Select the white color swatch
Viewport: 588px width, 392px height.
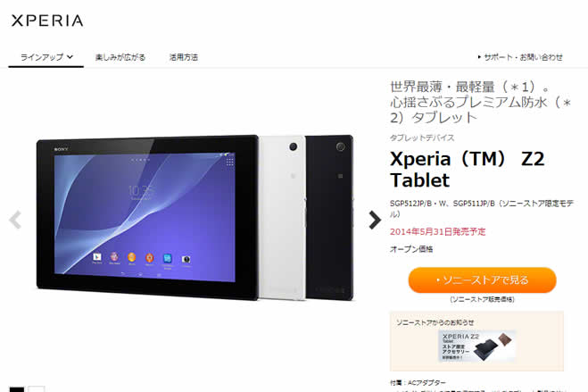coord(37,389)
